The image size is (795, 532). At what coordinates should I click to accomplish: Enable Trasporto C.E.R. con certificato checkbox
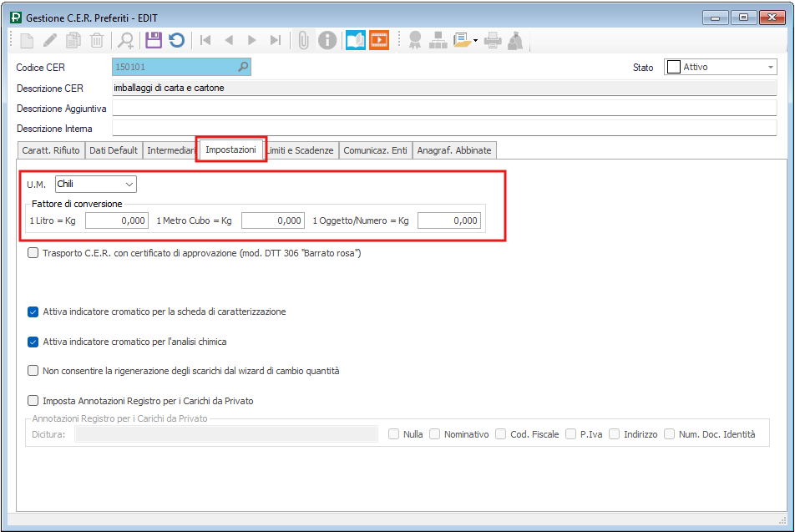click(x=33, y=253)
